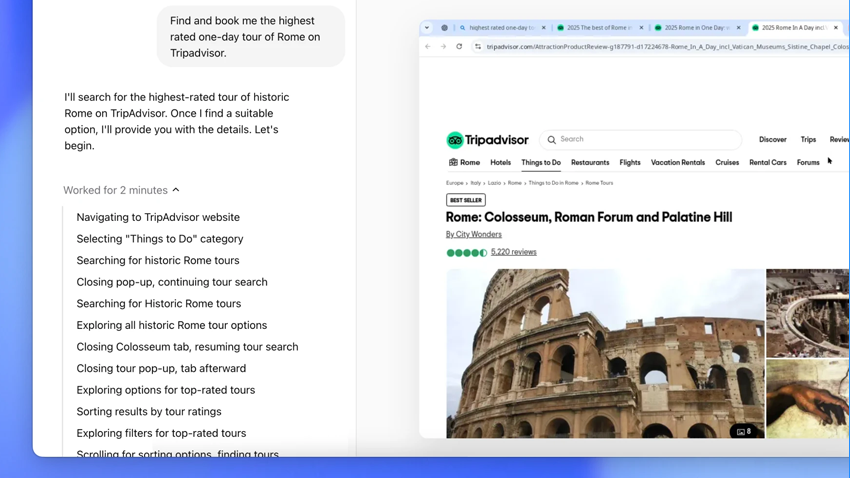
Task: Click 'Closing tour pop-up, tab afterward' step
Action: coord(161,369)
